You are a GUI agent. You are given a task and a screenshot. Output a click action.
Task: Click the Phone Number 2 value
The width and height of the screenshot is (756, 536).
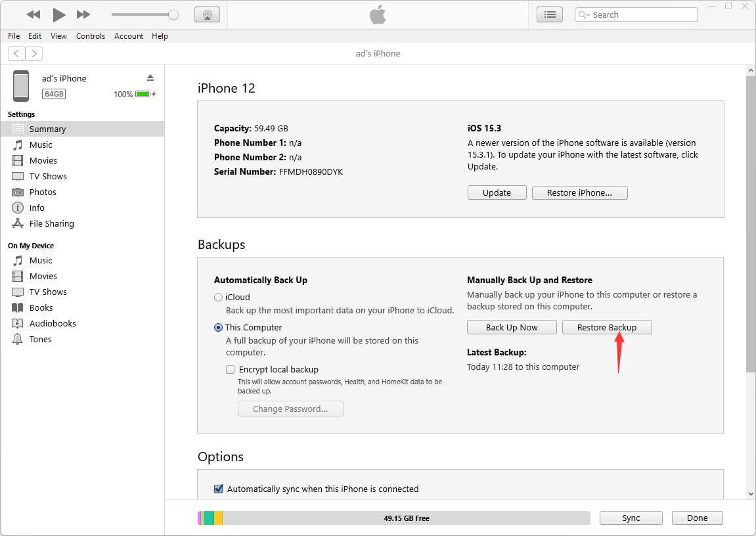click(x=295, y=157)
